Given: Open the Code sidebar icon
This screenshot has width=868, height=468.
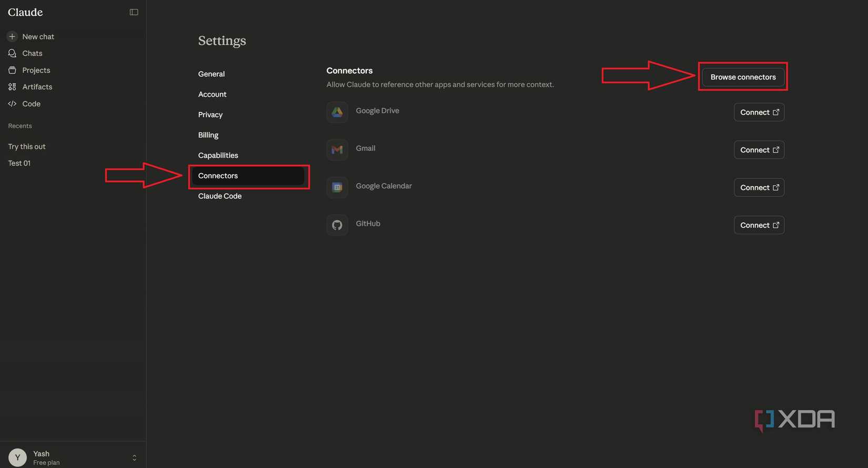Looking at the screenshot, I should click(x=12, y=104).
